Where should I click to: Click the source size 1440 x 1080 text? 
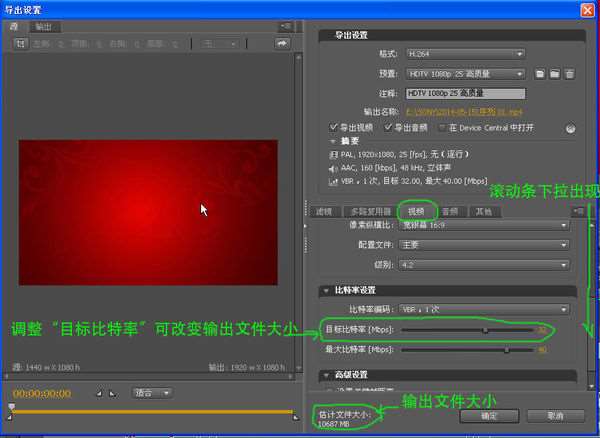click(x=46, y=368)
